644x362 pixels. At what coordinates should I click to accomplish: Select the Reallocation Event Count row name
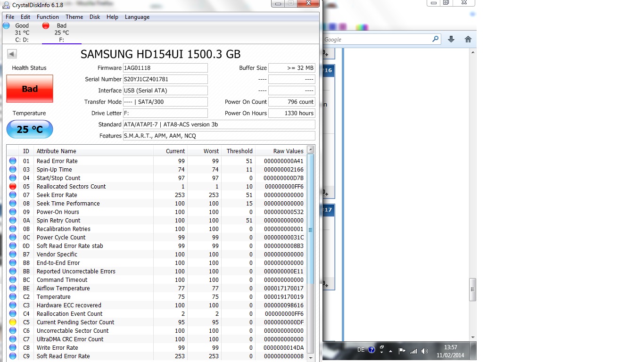click(69, 314)
